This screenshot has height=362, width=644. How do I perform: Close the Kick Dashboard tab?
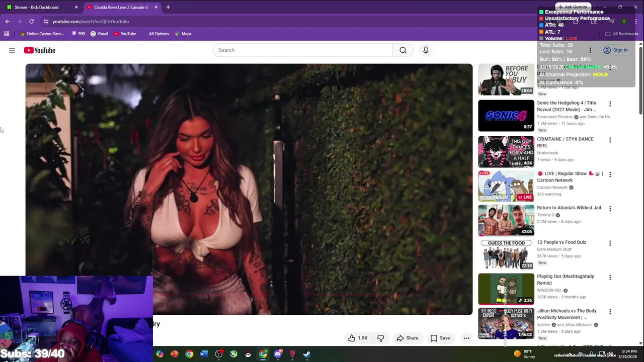tap(76, 7)
